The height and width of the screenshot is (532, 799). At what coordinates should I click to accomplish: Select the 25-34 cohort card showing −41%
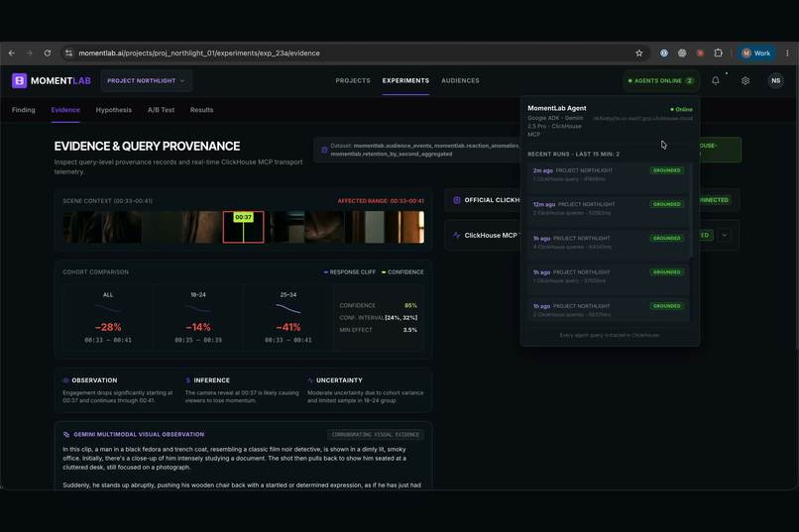287,317
